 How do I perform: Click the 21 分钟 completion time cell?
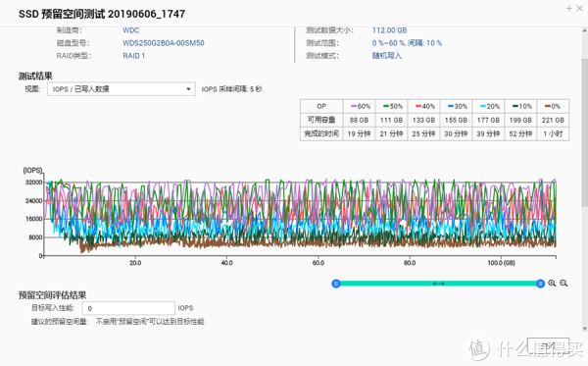[391, 134]
